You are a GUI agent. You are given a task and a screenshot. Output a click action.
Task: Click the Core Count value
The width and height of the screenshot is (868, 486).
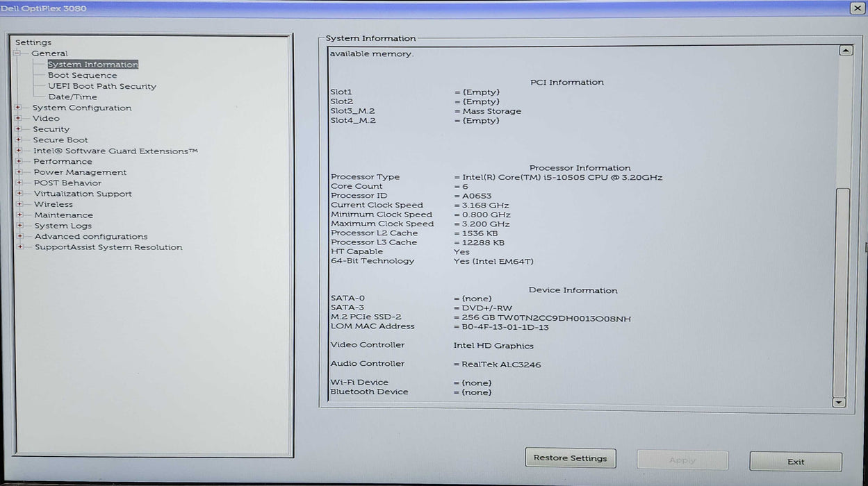coord(464,187)
